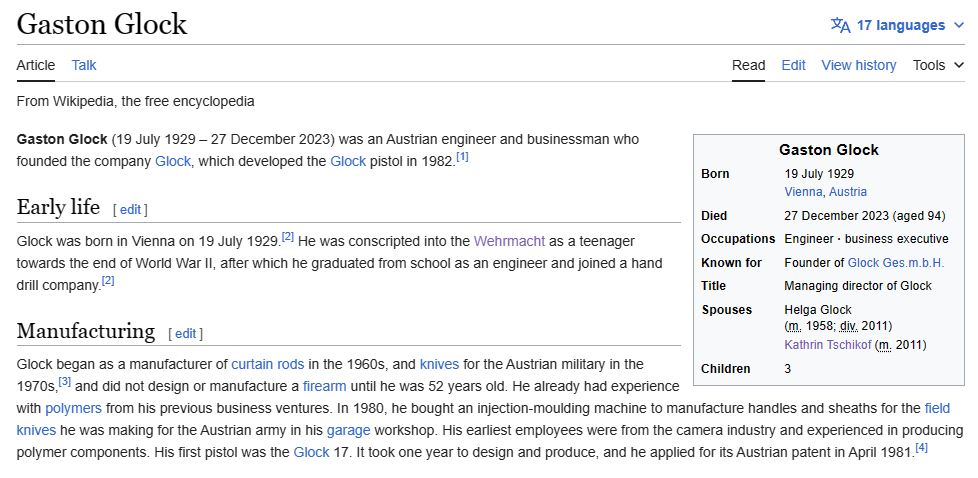
Task: Jump to citation [1] after 1982
Action: 462,157
